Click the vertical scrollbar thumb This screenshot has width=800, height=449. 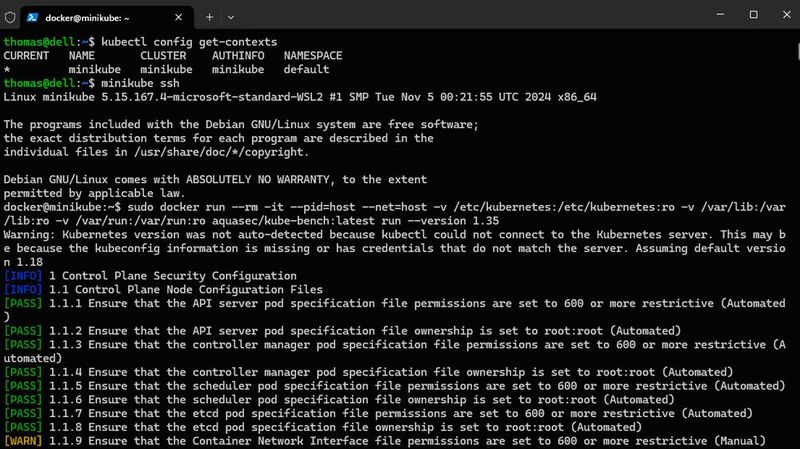coord(798,51)
